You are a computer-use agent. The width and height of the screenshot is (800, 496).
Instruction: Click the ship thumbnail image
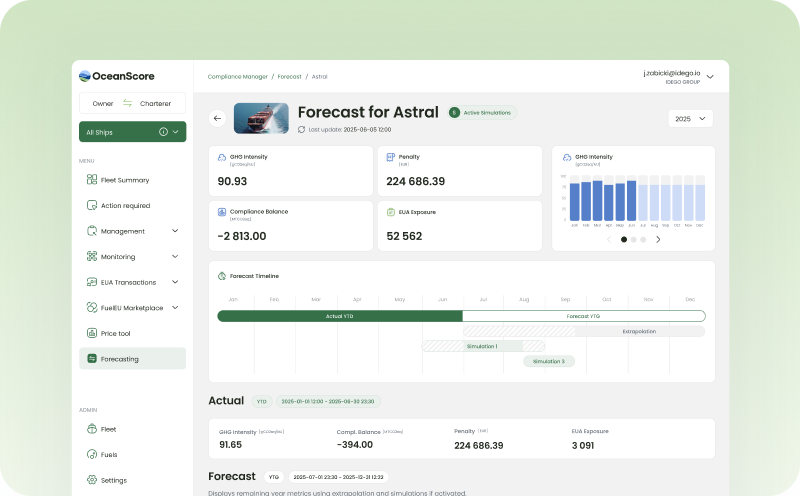click(261, 118)
